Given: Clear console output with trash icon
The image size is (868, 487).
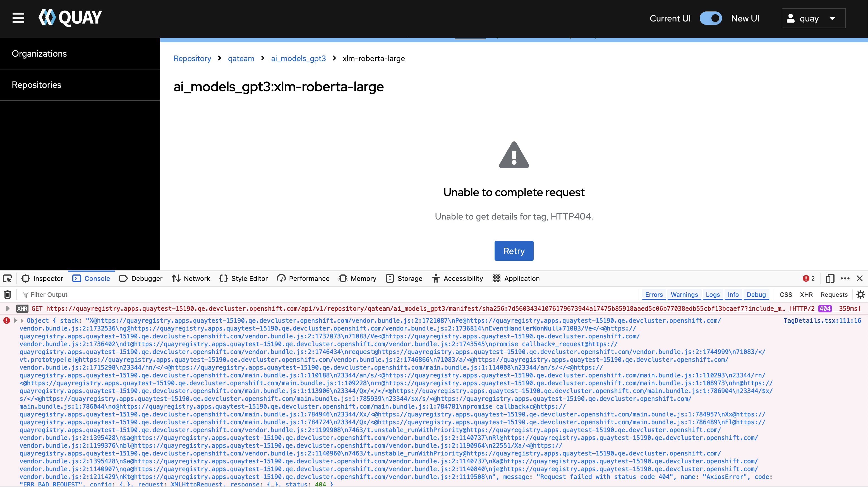Looking at the screenshot, I should [8, 295].
